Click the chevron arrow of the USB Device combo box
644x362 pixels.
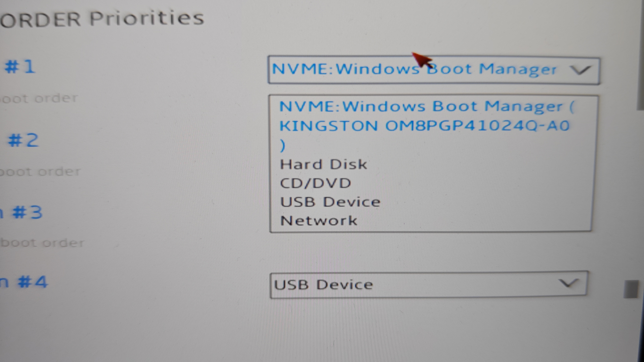tap(569, 284)
